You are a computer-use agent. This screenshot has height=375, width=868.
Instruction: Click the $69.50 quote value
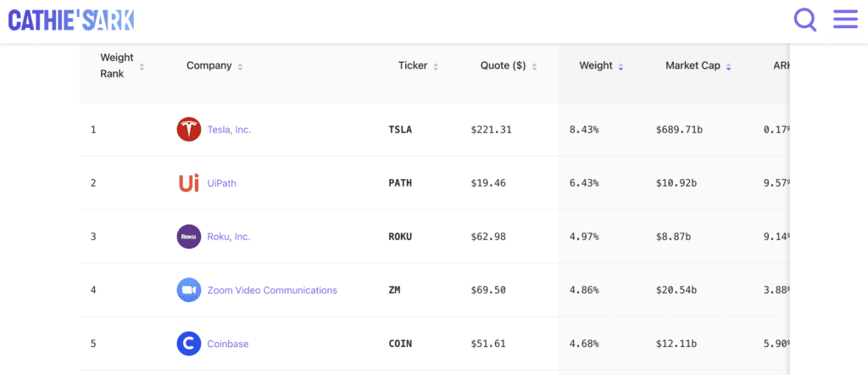click(488, 289)
